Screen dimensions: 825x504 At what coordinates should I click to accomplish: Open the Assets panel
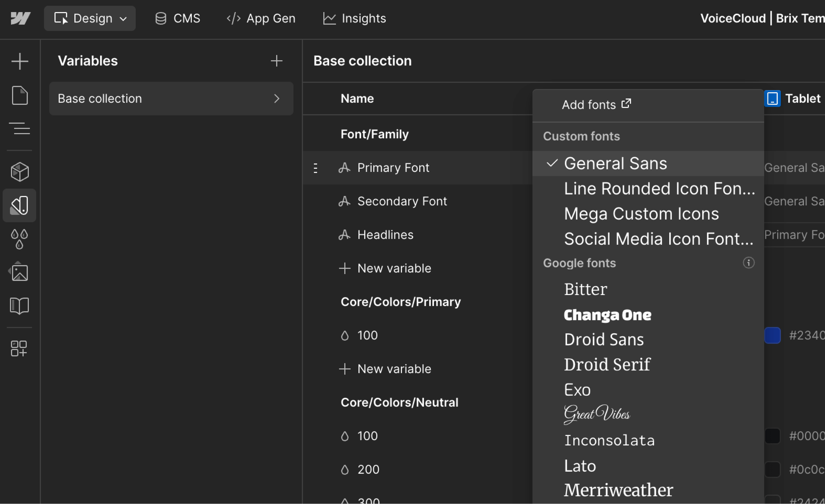19,272
